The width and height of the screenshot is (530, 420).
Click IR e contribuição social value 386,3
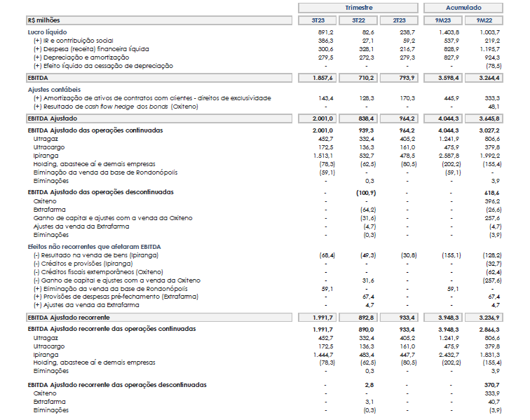[x=325, y=41]
